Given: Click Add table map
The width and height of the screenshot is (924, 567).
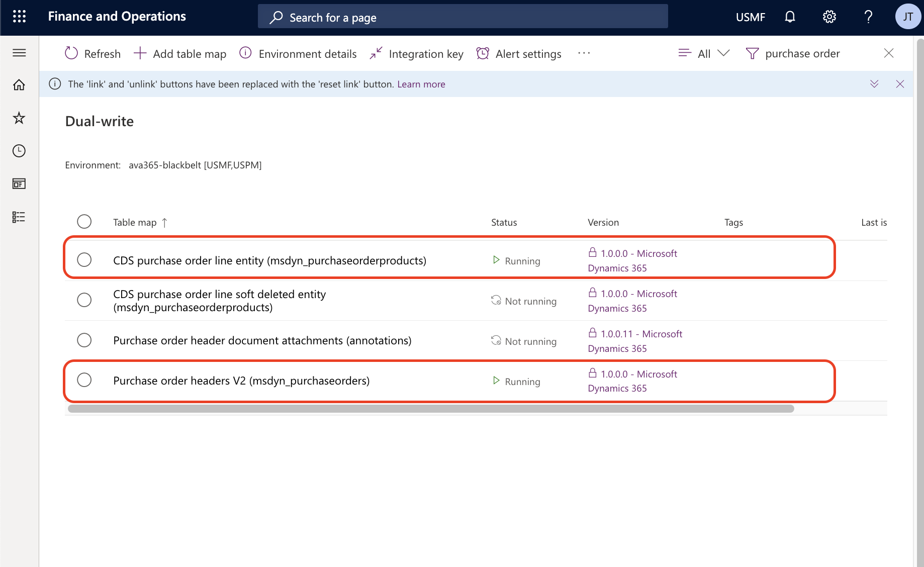Looking at the screenshot, I should [180, 53].
